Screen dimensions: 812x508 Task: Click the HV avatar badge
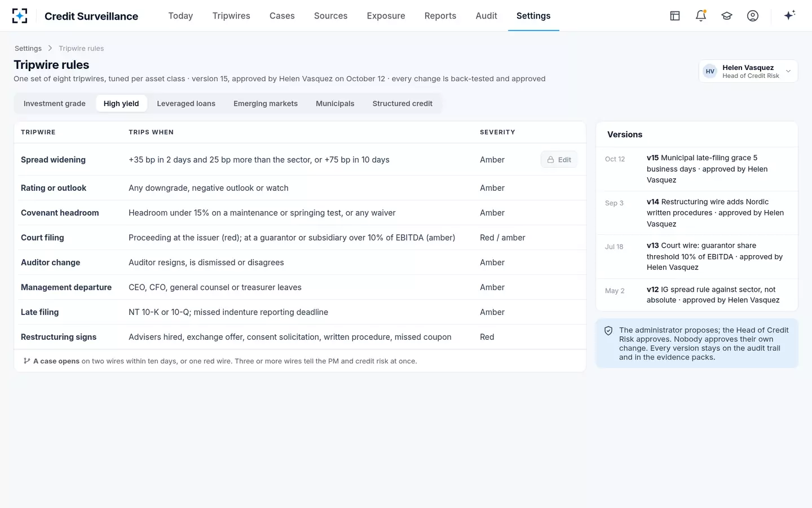click(x=710, y=71)
